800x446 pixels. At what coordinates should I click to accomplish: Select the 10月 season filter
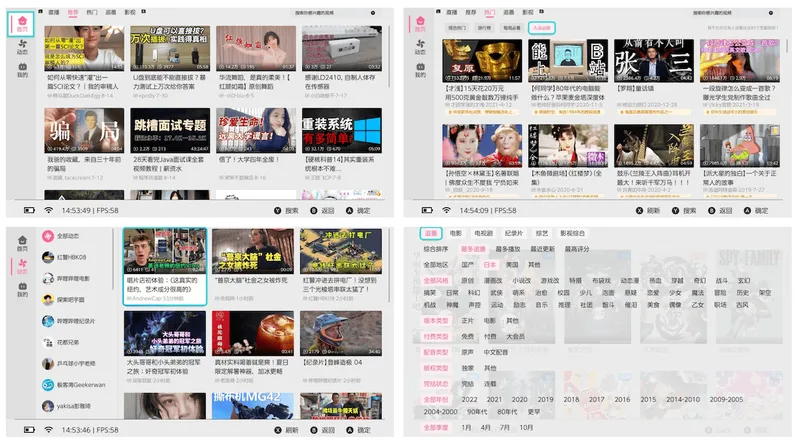pos(526,428)
